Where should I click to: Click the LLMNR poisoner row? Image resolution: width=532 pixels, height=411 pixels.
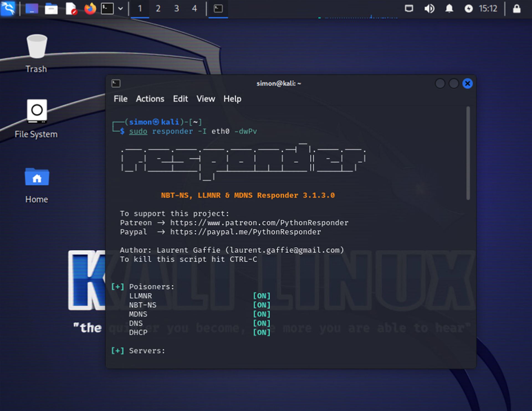199,296
